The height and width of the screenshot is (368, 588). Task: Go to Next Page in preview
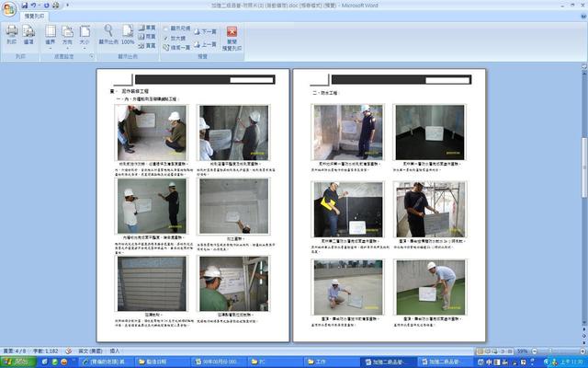point(208,30)
